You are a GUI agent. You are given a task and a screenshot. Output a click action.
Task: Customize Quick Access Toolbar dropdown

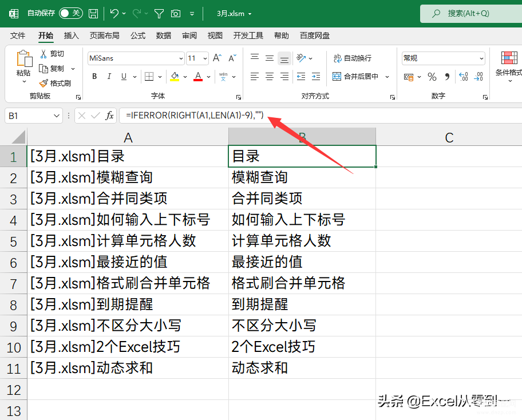(192, 14)
